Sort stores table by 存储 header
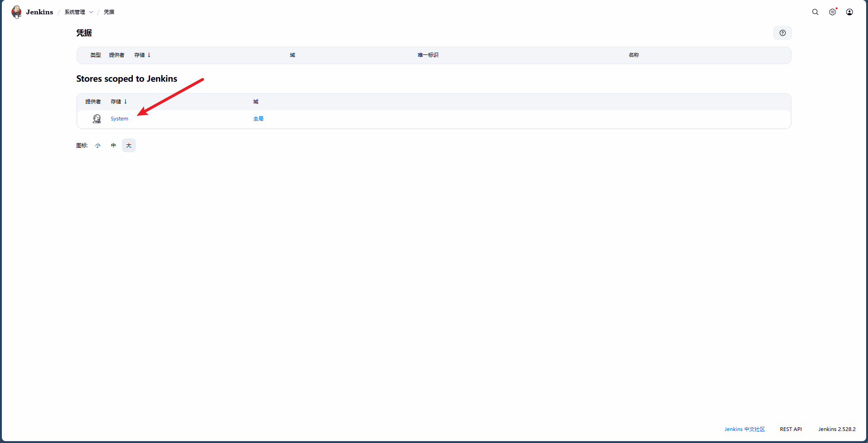The height and width of the screenshot is (443, 868). (119, 102)
